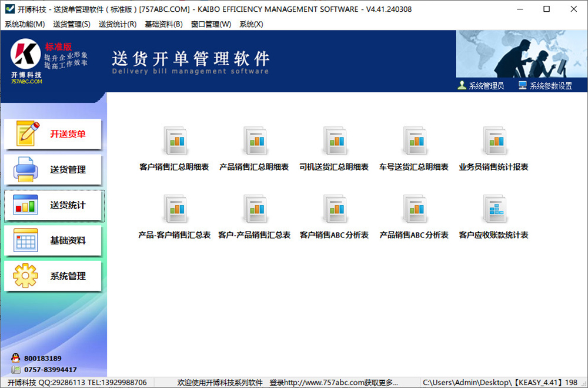Viewport: 588px width, 388px height.
Task: Open the 车号送货汇总明细表 report icon
Action: (x=415, y=141)
